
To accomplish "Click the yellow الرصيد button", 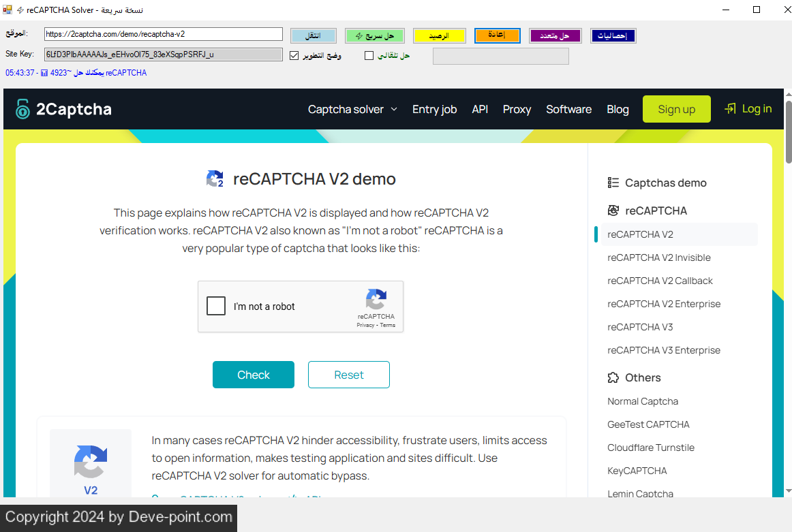I will 440,35.
